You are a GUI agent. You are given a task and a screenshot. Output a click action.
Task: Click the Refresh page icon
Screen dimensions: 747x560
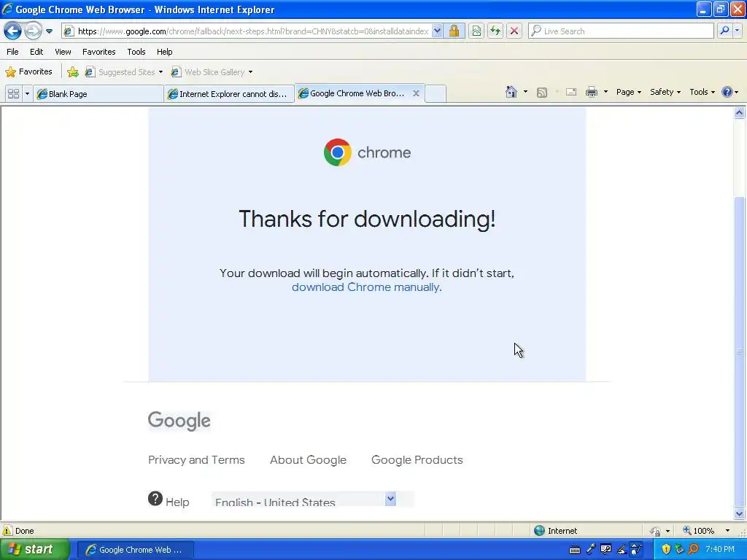click(495, 31)
